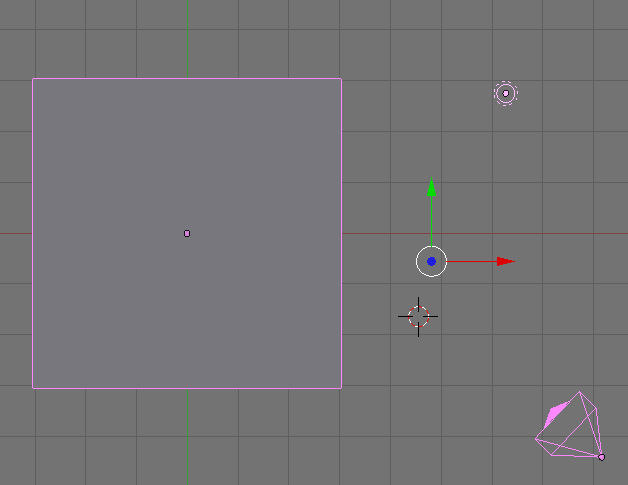Click the red X-axis manipulator arrowhead

tap(505, 262)
